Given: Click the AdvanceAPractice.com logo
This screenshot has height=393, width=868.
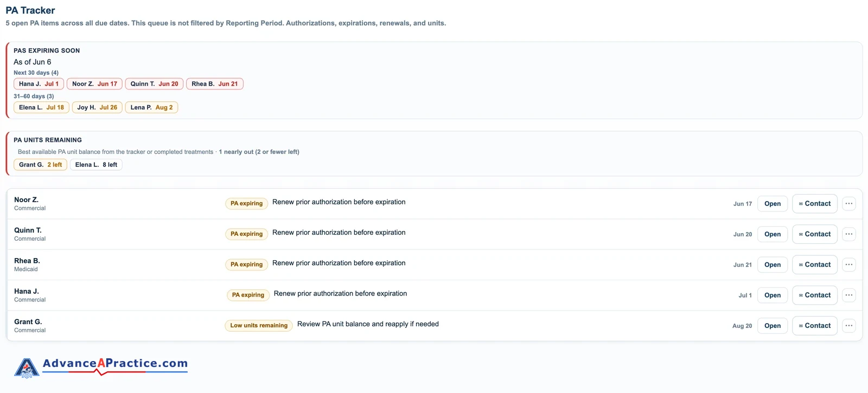Looking at the screenshot, I should click(101, 368).
